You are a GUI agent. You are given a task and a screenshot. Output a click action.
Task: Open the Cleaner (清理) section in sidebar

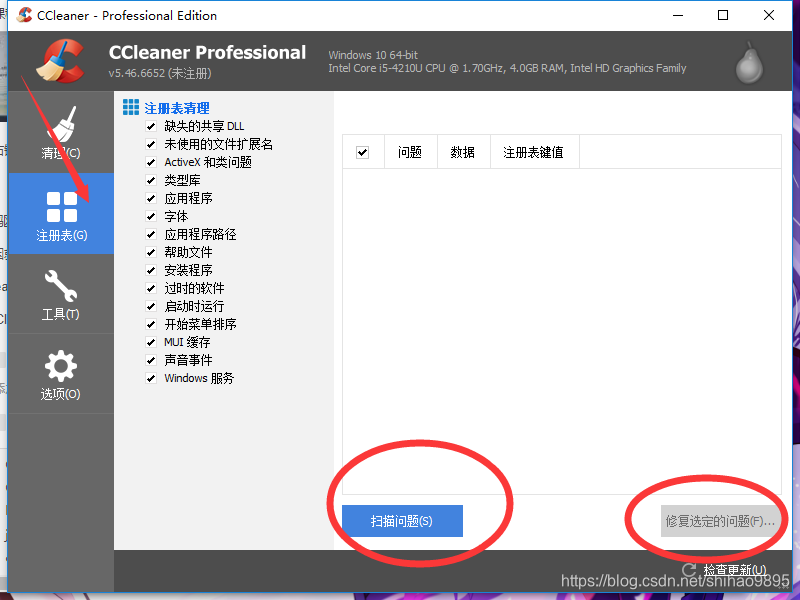click(61, 132)
